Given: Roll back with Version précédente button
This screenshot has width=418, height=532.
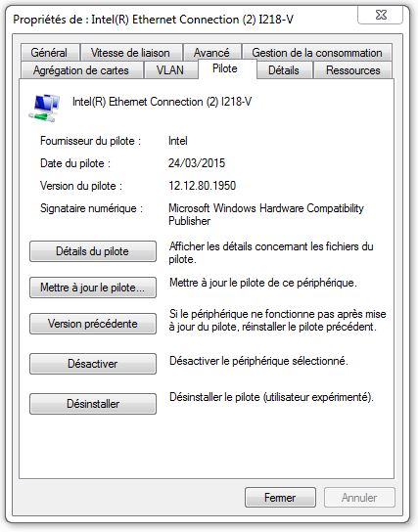Looking at the screenshot, I should (93, 324).
